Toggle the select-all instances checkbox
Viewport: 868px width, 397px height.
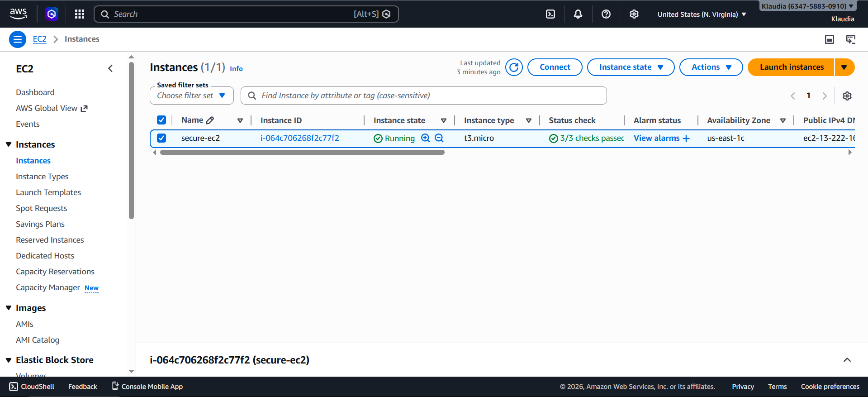coord(161,120)
